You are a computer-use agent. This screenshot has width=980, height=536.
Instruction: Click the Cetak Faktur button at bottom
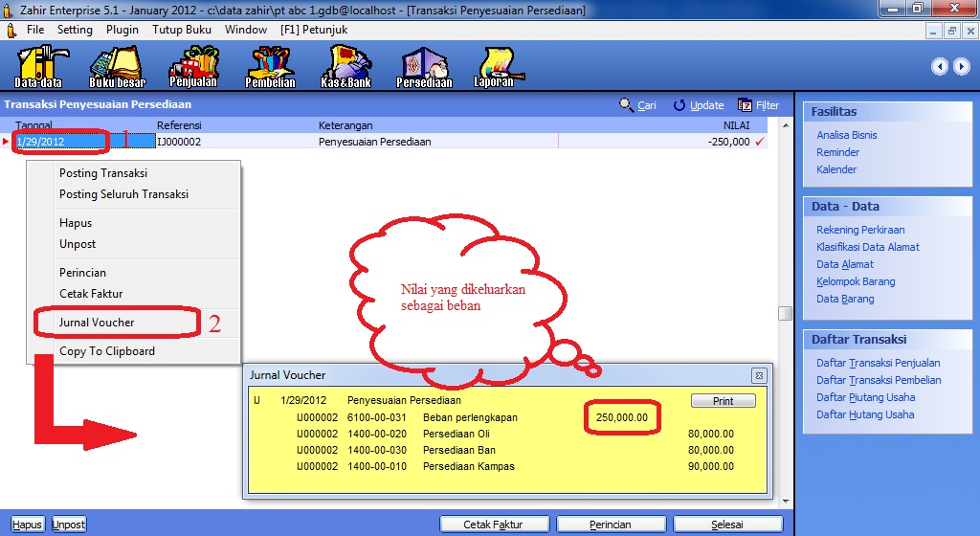493,525
